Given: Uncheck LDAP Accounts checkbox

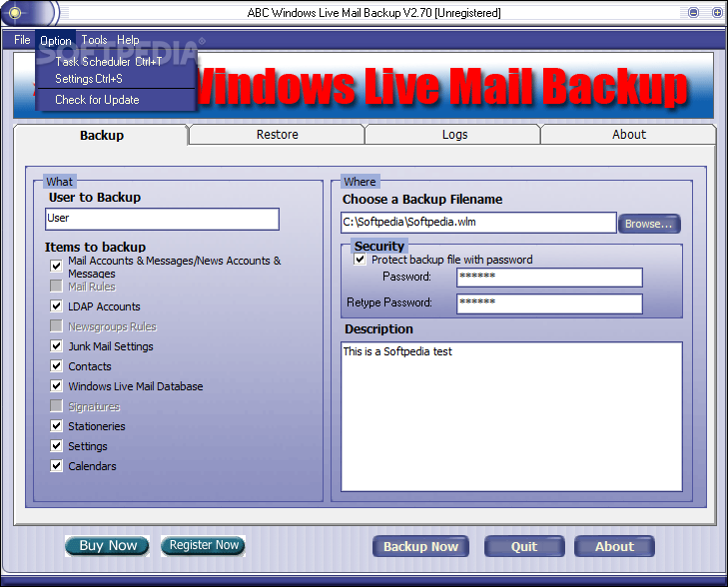Looking at the screenshot, I should [x=56, y=305].
